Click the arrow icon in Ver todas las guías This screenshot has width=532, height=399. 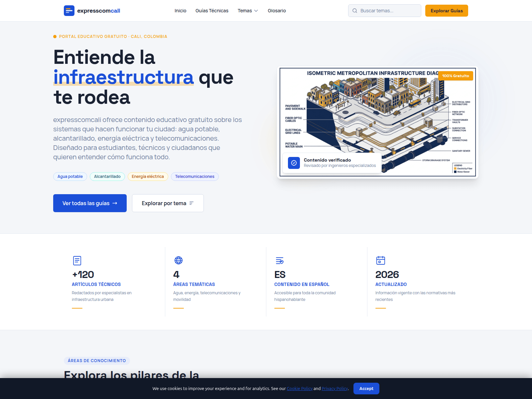[115, 203]
